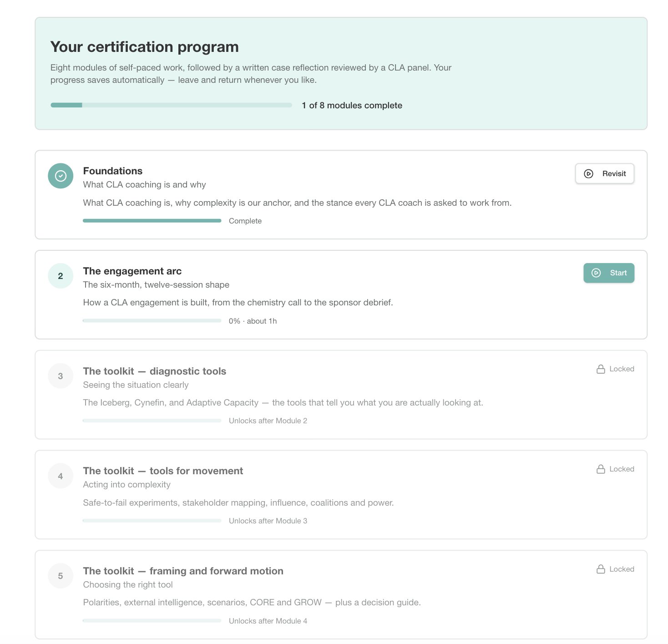The width and height of the screenshot is (668, 644).
Task: Click the lock icon on tools for movement module
Action: point(601,469)
